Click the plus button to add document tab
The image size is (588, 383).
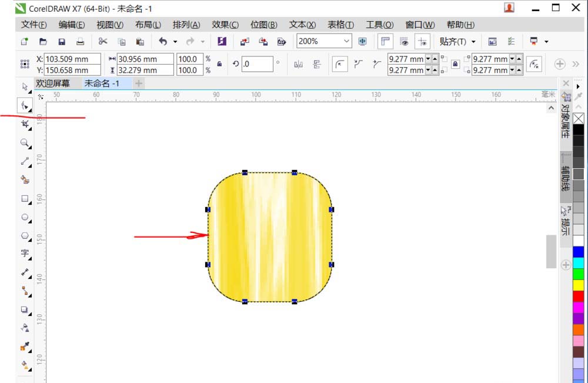point(139,84)
